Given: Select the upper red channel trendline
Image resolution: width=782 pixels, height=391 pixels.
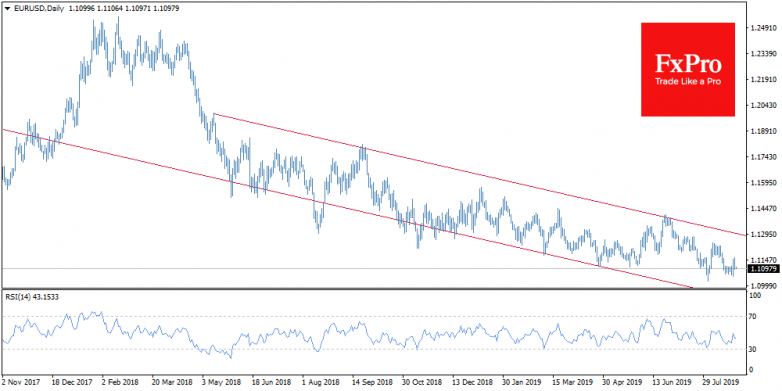Looking at the screenshot, I should click(479, 174).
